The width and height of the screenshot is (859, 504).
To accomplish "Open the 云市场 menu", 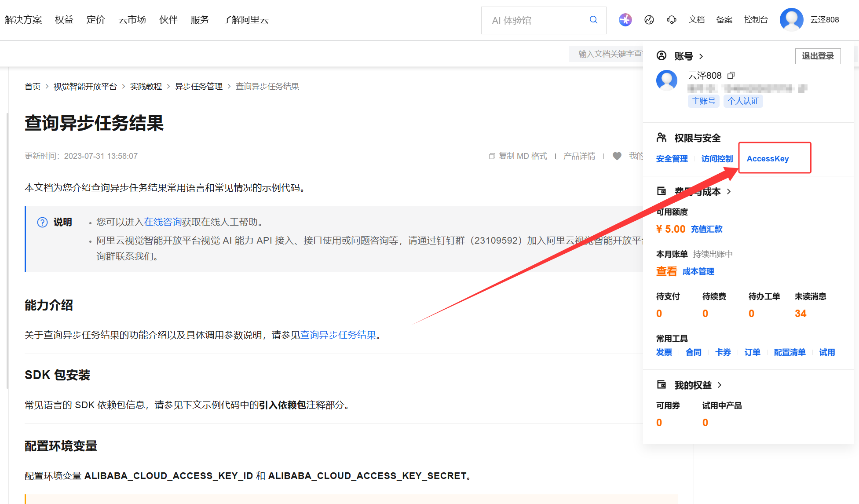I will 132,20.
